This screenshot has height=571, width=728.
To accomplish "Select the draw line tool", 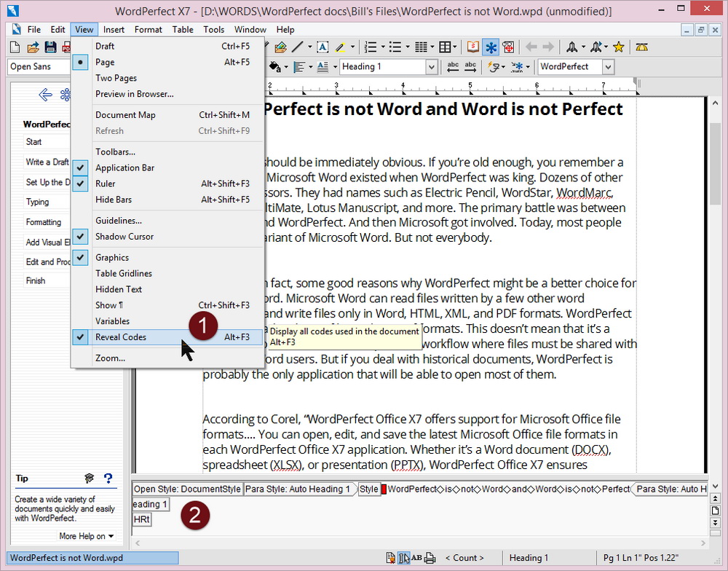I will click(x=298, y=47).
